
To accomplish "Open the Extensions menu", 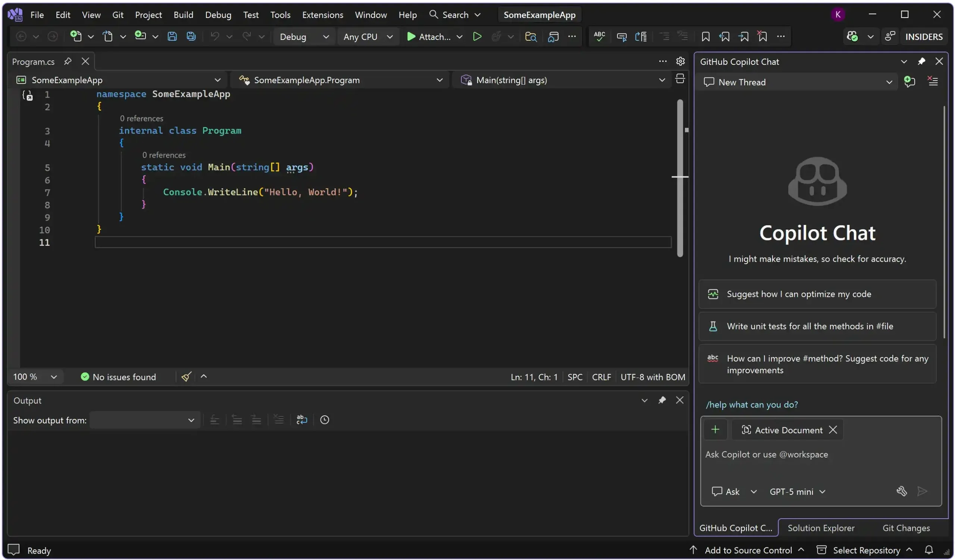I will [x=323, y=15].
